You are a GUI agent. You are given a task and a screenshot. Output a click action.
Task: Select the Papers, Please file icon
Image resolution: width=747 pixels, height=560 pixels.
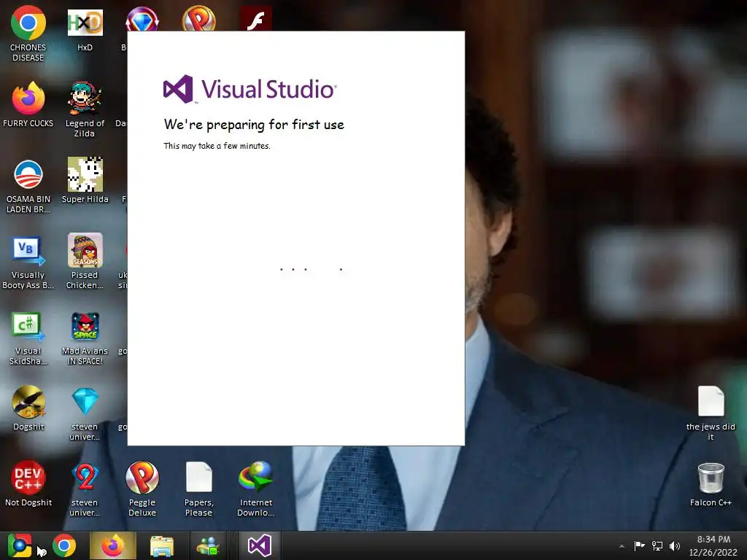[198, 489]
